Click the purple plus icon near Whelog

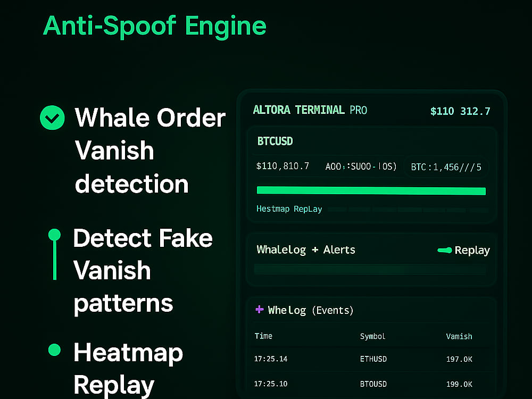[260, 309]
